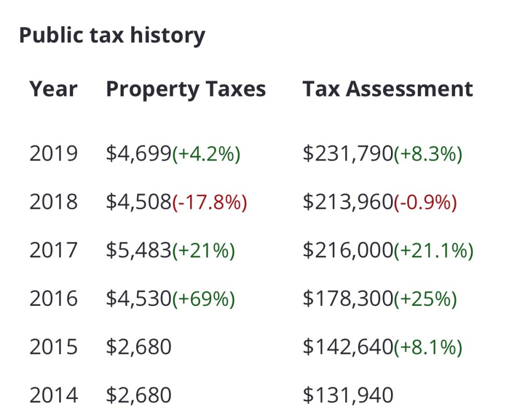517x420 pixels.
Task: Click the 2019 year cell
Action: coord(53,154)
